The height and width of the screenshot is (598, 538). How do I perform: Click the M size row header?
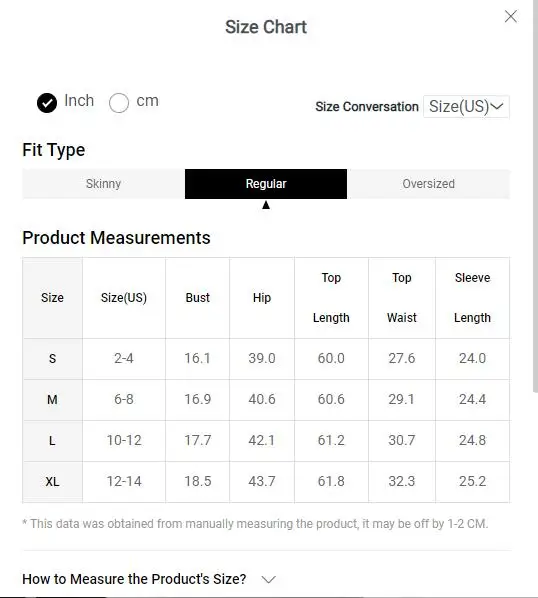pyautogui.click(x=53, y=400)
